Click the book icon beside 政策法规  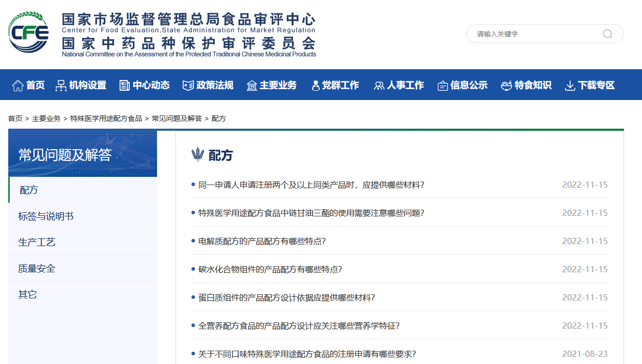188,86
